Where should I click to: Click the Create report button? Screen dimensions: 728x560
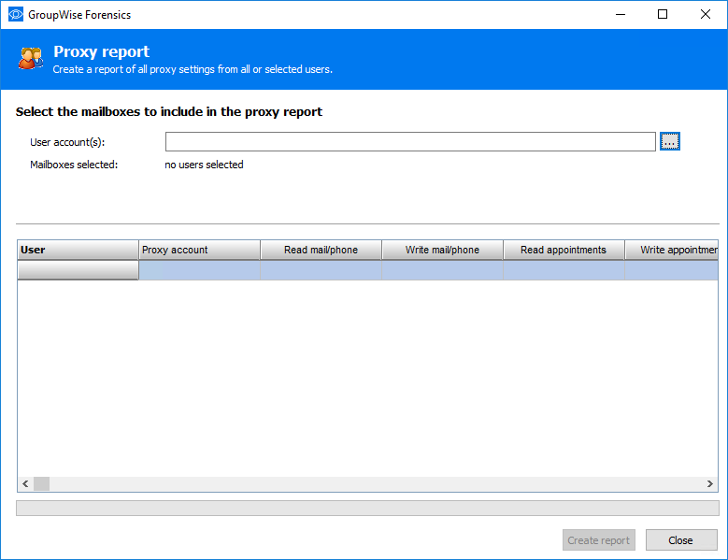tap(599, 540)
